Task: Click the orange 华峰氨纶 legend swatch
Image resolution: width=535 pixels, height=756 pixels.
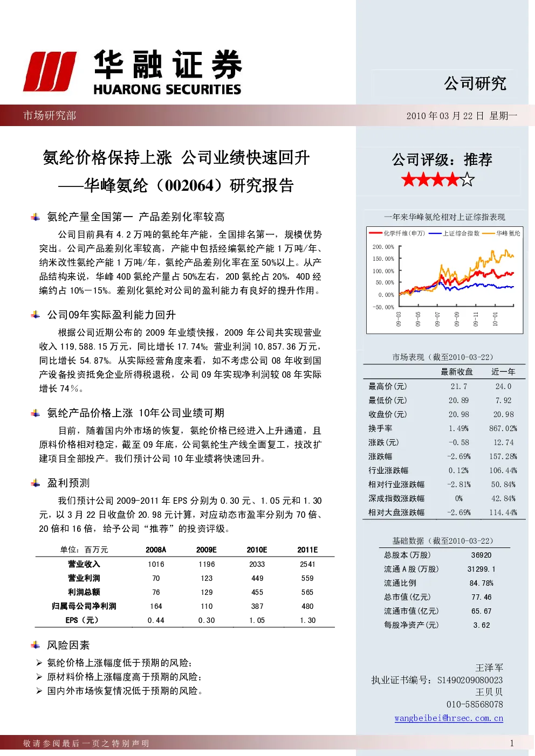Action: click(489, 233)
